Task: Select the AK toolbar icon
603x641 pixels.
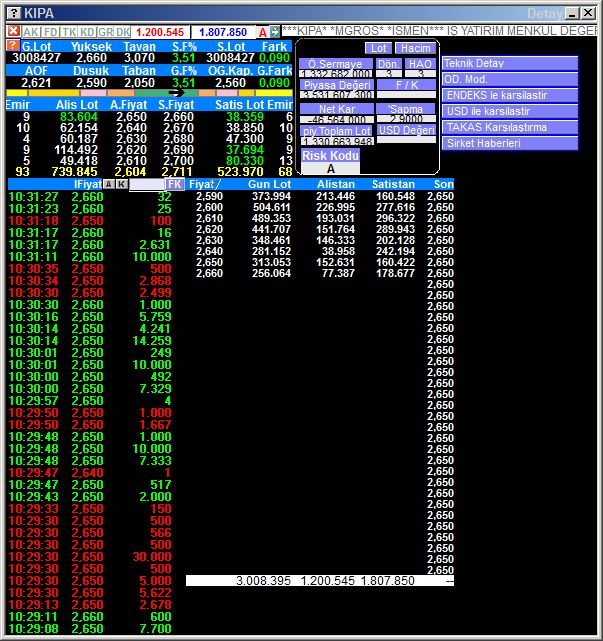Action: pyautogui.click(x=32, y=32)
